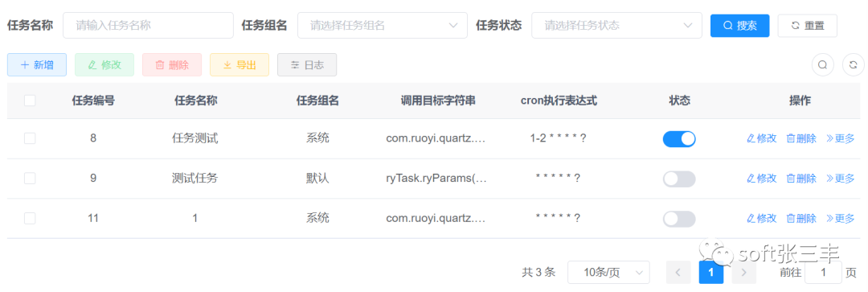Disable the status switch for task 8
The width and height of the screenshot is (868, 292).
tap(679, 139)
